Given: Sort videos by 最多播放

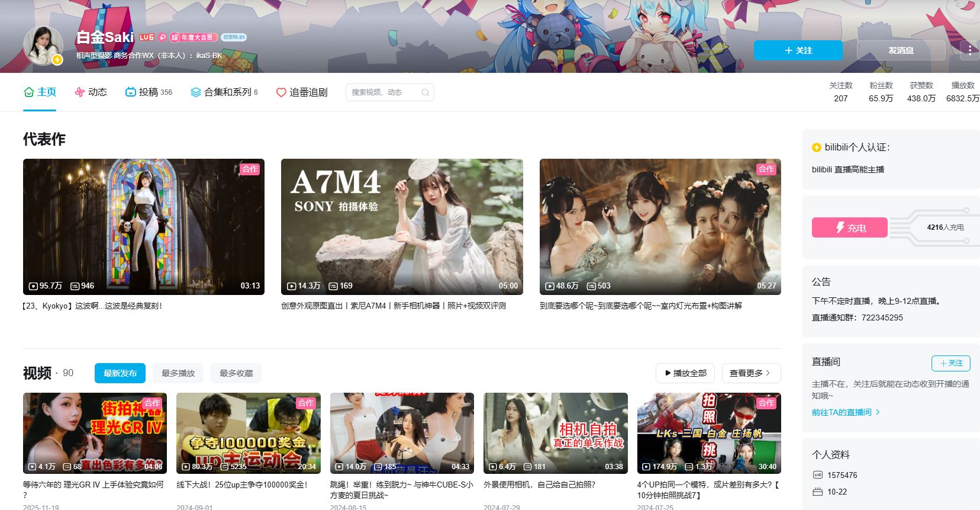Looking at the screenshot, I should click(178, 373).
